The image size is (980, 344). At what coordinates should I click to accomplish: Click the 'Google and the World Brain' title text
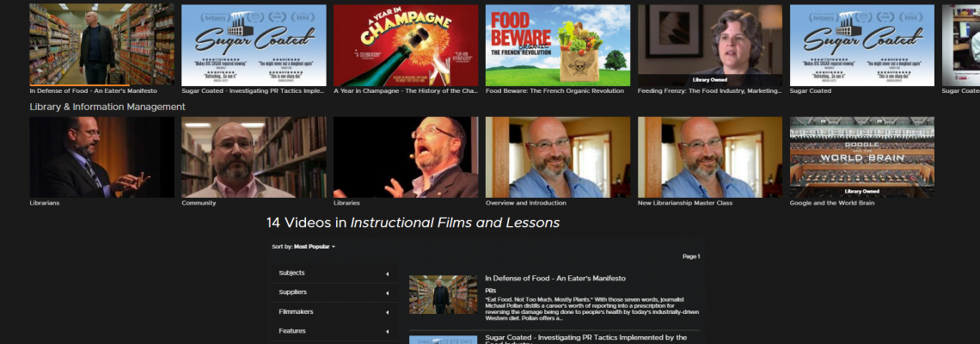(832, 203)
